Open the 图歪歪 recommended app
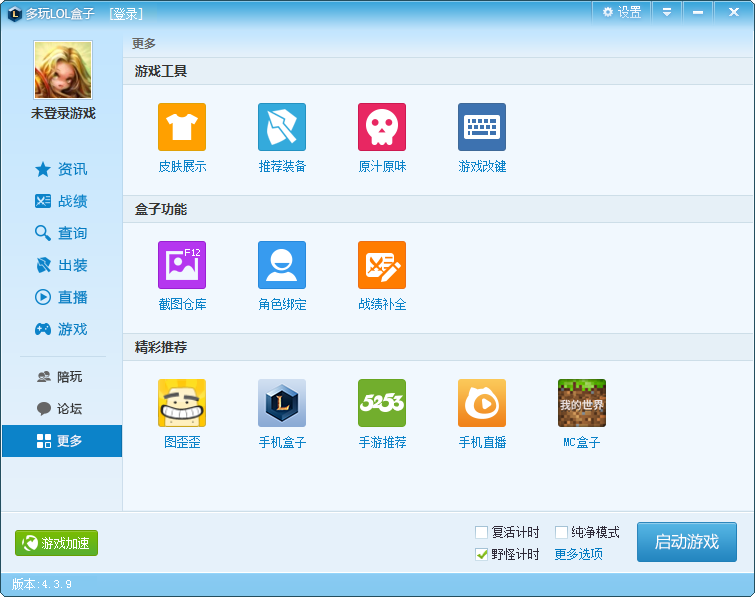The image size is (755, 597). 182,404
